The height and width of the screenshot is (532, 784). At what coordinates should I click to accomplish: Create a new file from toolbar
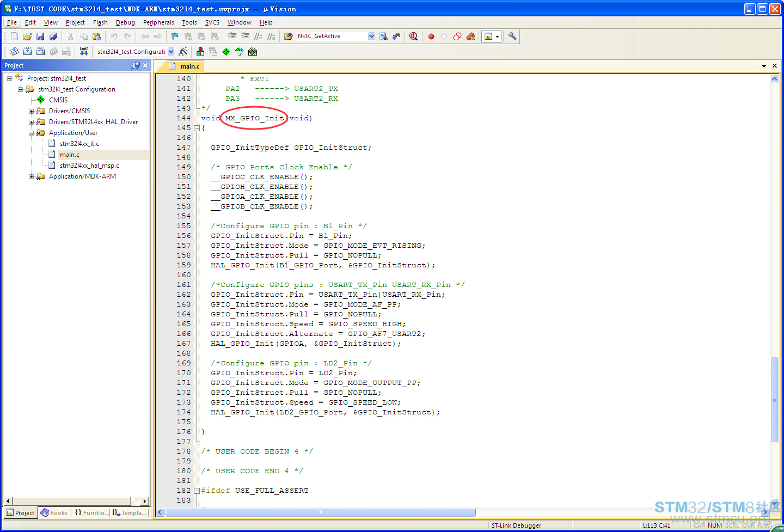point(14,36)
